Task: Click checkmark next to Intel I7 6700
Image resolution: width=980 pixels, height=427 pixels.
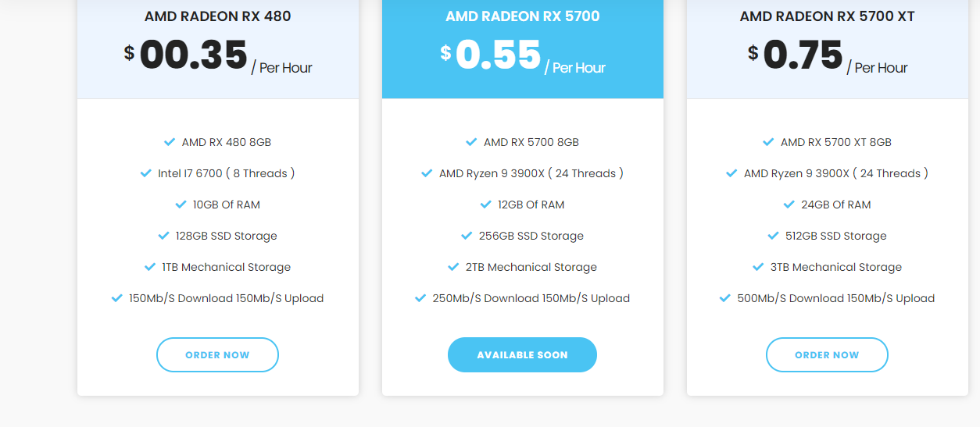Action: point(145,173)
